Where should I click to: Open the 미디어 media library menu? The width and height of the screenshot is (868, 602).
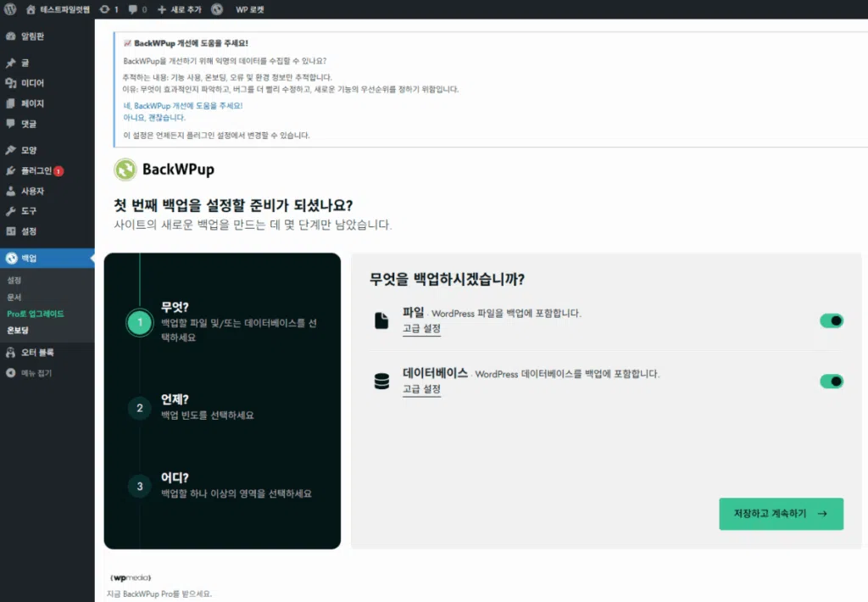[x=32, y=83]
